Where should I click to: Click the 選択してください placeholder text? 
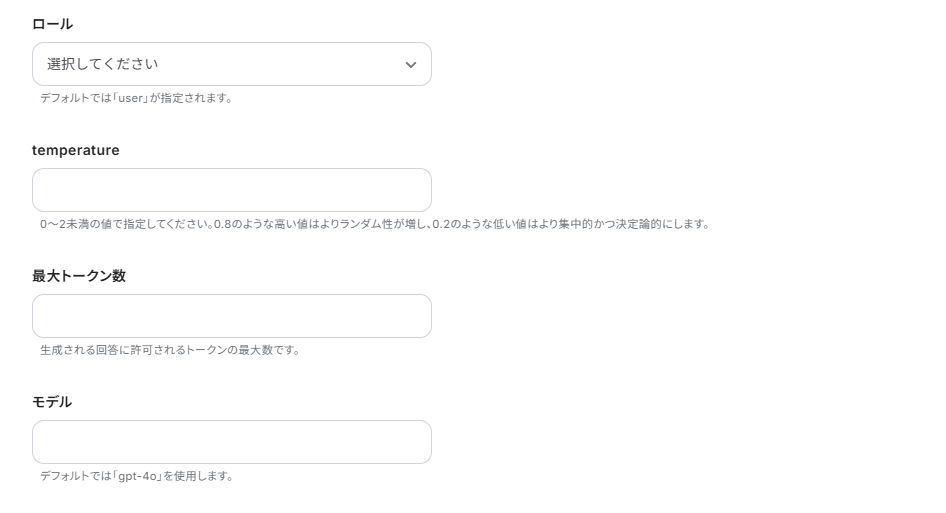[x=103, y=64]
